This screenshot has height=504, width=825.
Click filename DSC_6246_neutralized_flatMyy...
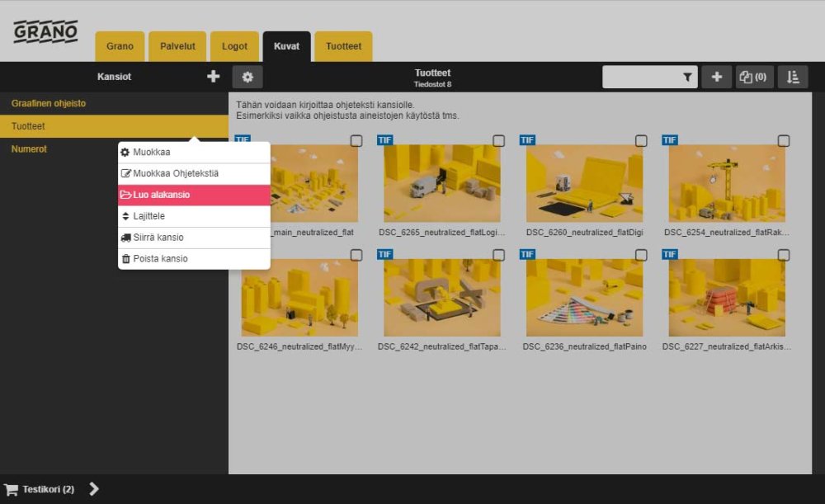299,346
